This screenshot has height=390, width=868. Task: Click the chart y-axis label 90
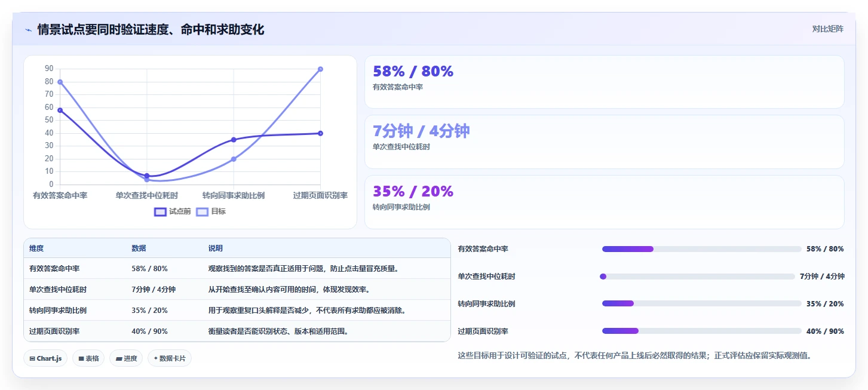49,69
